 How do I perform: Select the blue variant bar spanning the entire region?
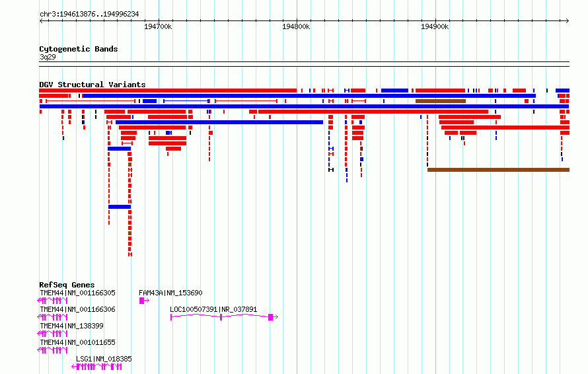304,106
